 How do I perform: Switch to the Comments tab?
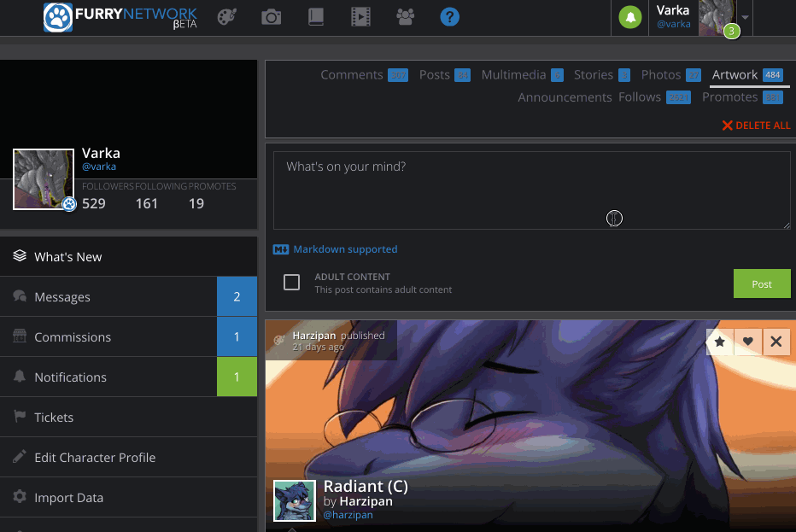351,74
